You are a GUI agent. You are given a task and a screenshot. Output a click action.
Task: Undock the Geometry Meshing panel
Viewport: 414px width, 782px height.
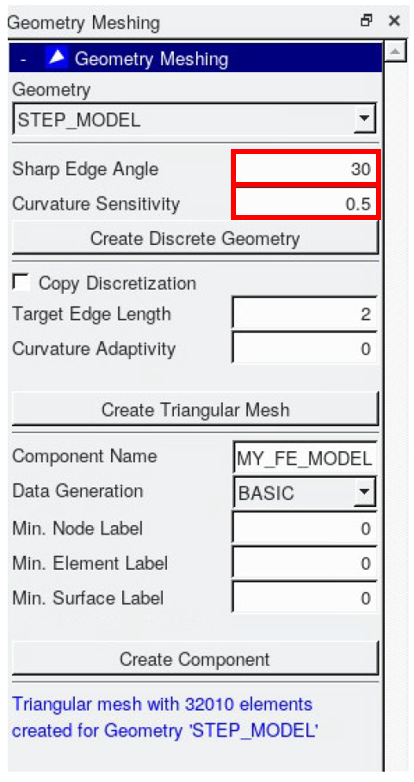point(366,21)
